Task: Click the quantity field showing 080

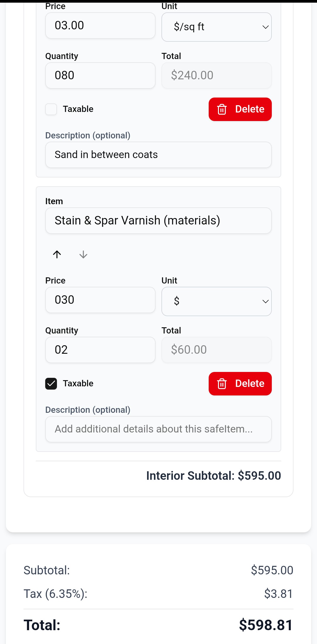Action: tap(100, 76)
